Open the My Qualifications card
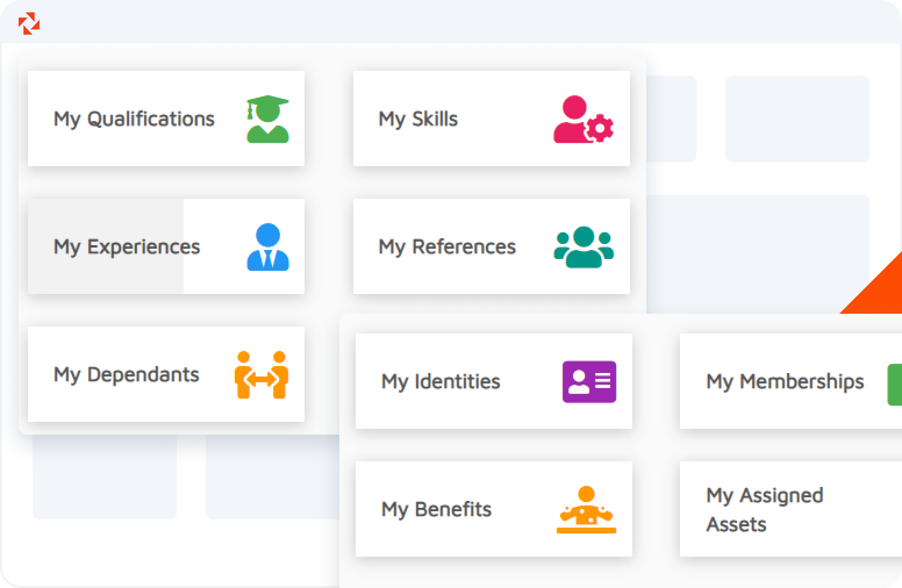The image size is (902, 588). tap(166, 119)
